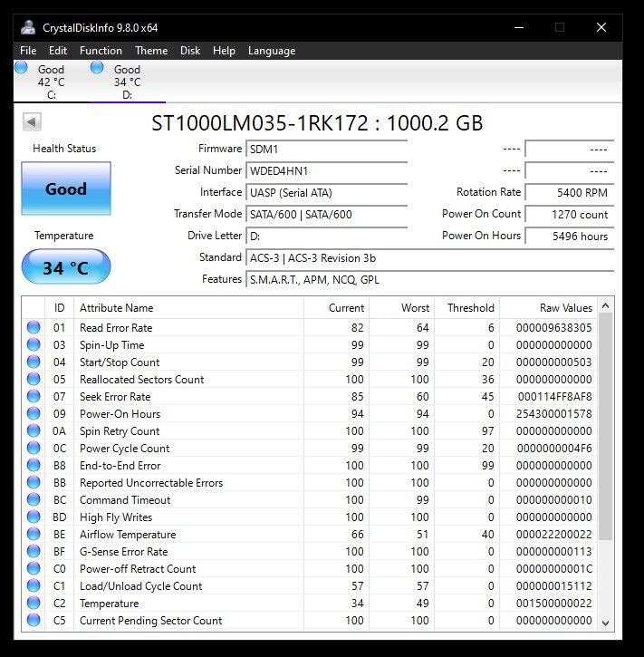Click status orb for Spin Retry Count

[34, 430]
